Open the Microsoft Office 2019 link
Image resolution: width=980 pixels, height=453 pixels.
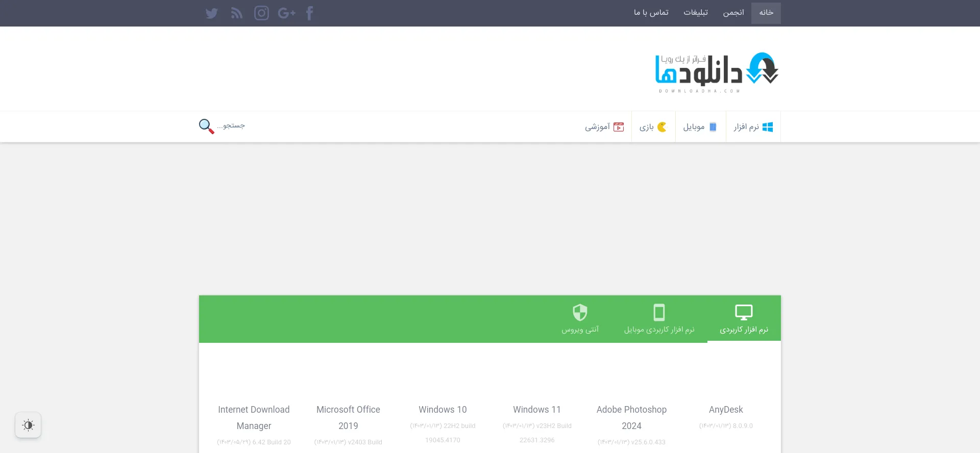pos(348,418)
